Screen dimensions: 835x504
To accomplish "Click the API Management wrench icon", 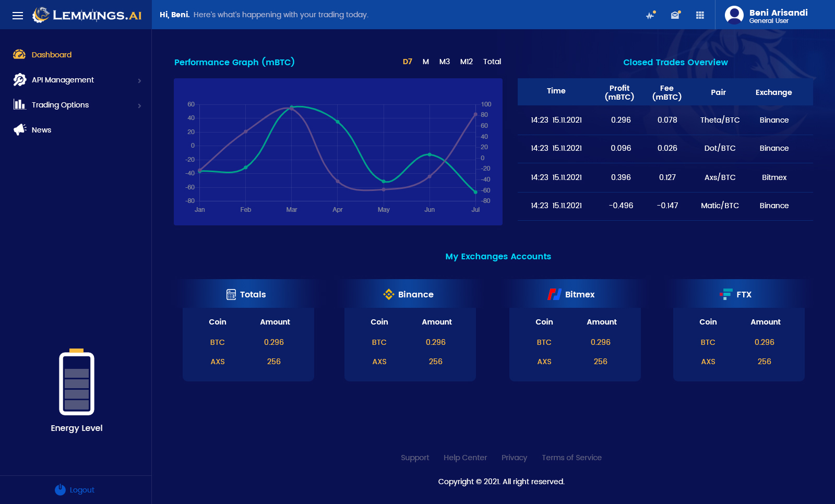I will click(x=20, y=79).
